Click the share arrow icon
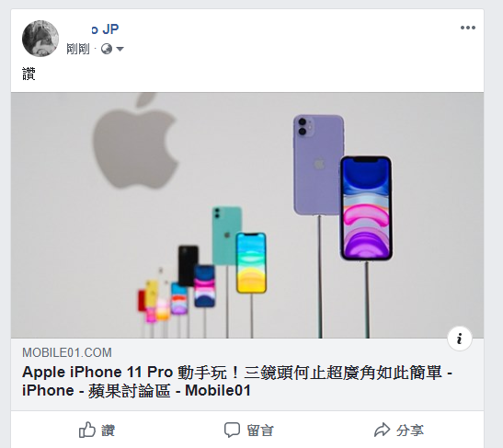This screenshot has width=503, height=448. [382, 430]
